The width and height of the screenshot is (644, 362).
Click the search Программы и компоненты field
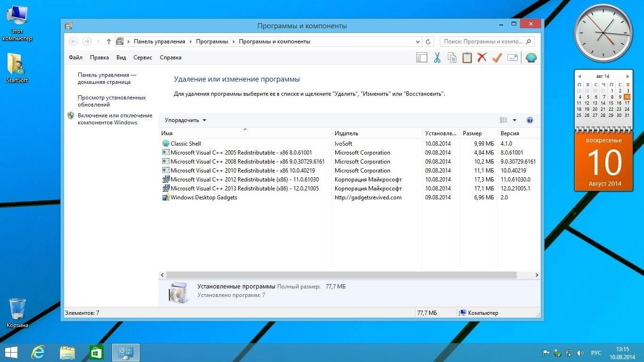[487, 41]
